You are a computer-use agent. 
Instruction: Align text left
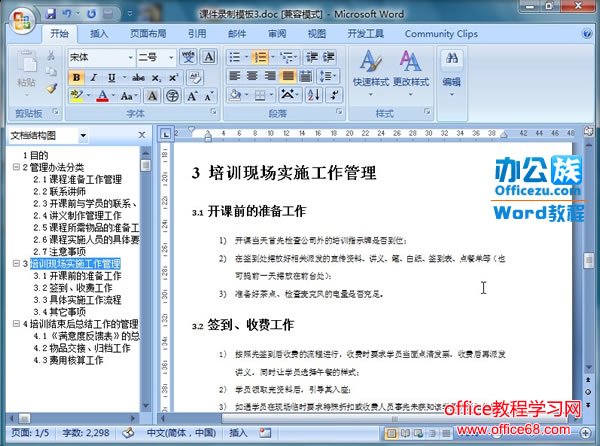click(x=235, y=76)
